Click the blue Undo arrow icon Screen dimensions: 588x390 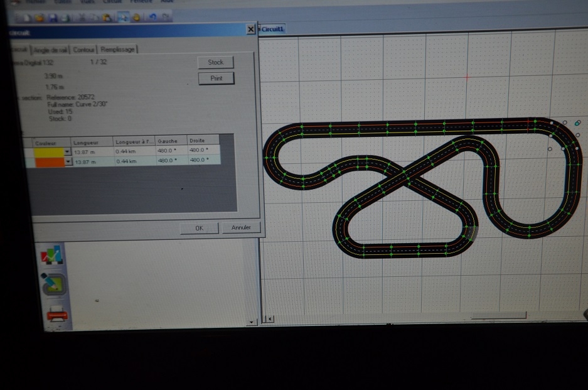click(x=152, y=17)
